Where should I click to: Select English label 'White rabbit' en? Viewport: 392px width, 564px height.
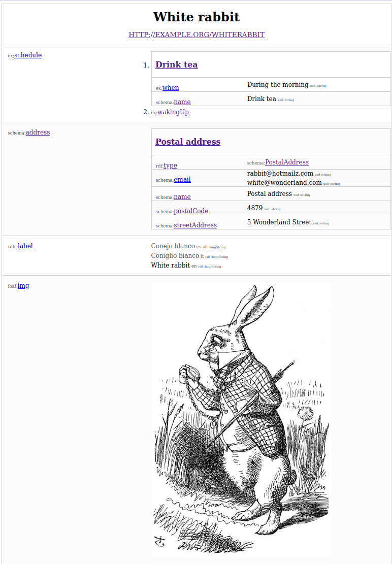click(171, 265)
